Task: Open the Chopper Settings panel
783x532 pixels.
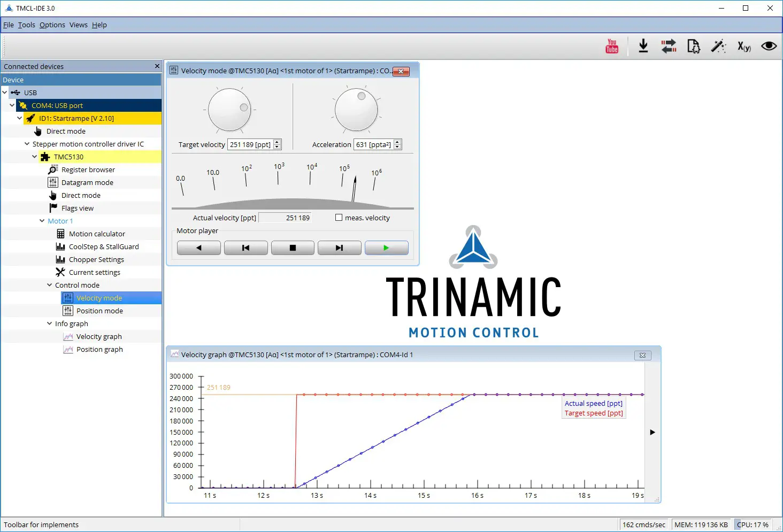Action: point(97,259)
